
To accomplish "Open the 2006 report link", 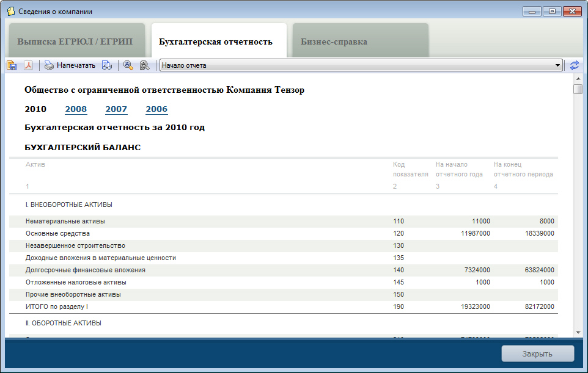I will 156,109.
